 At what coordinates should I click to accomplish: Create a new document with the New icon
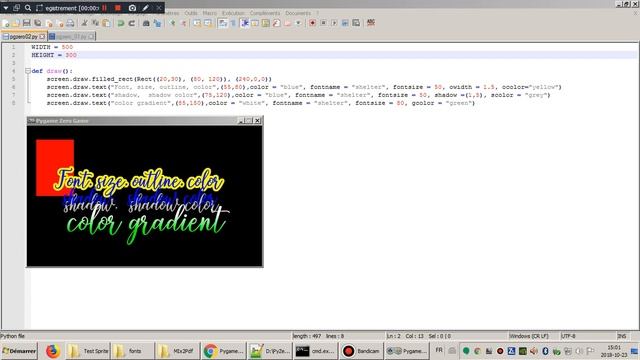[6, 23]
